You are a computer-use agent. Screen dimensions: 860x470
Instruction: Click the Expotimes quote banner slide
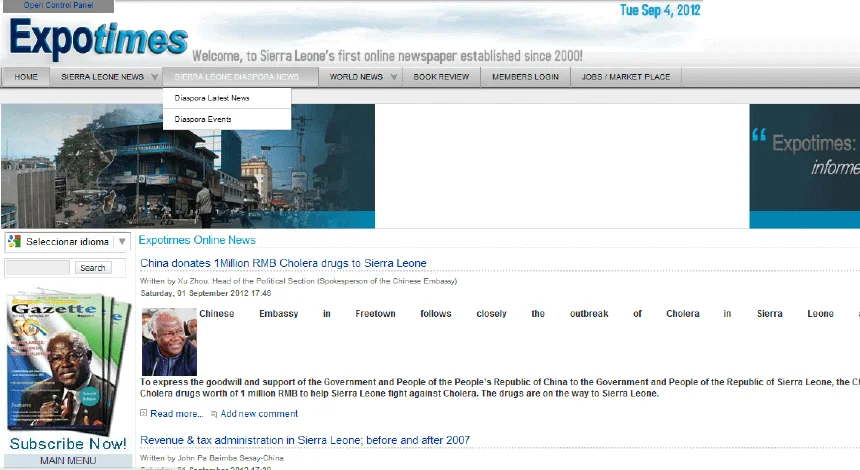pos(805,166)
